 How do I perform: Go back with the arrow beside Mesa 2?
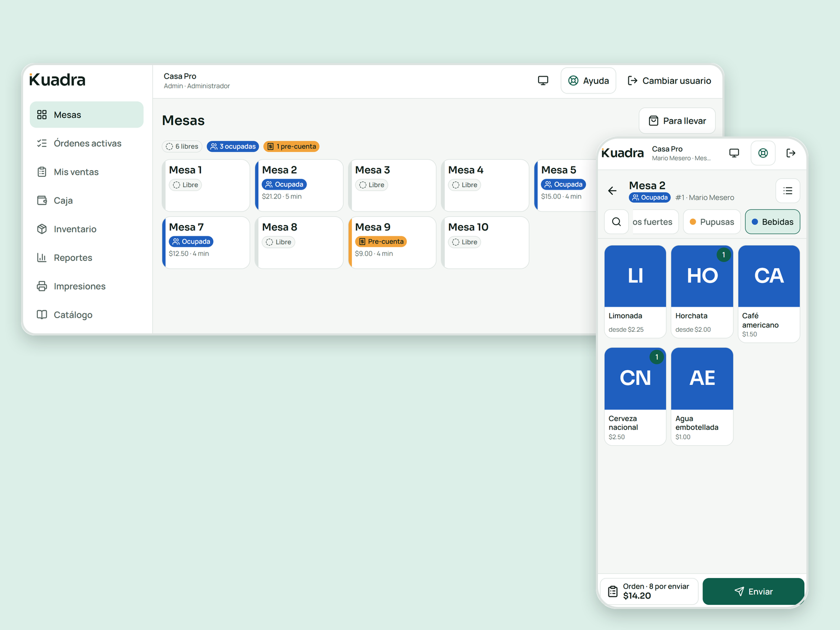(612, 191)
